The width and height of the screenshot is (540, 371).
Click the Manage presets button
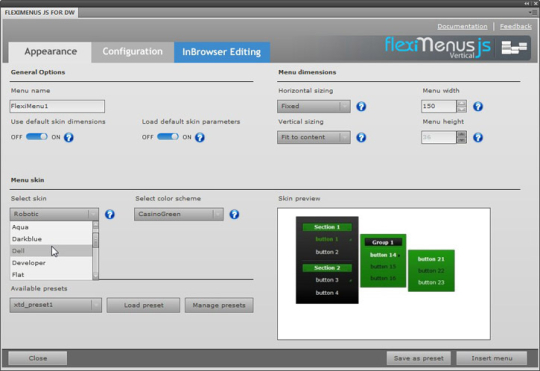219,305
